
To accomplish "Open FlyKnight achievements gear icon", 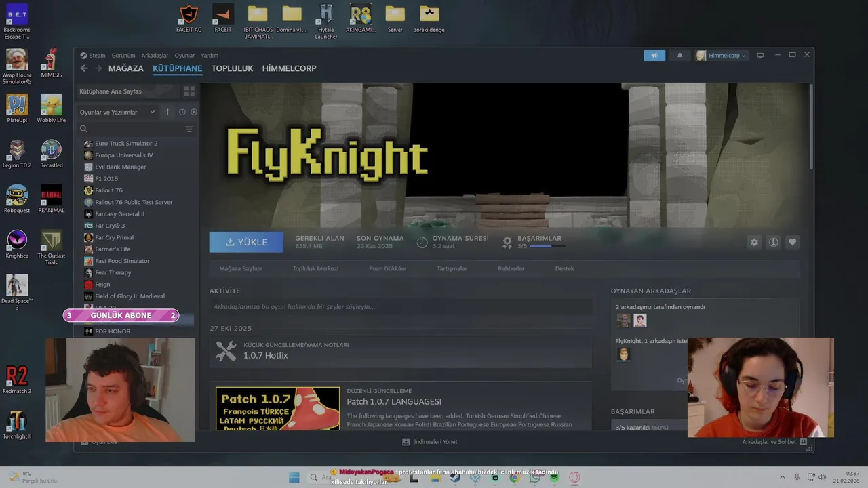I will [507, 242].
